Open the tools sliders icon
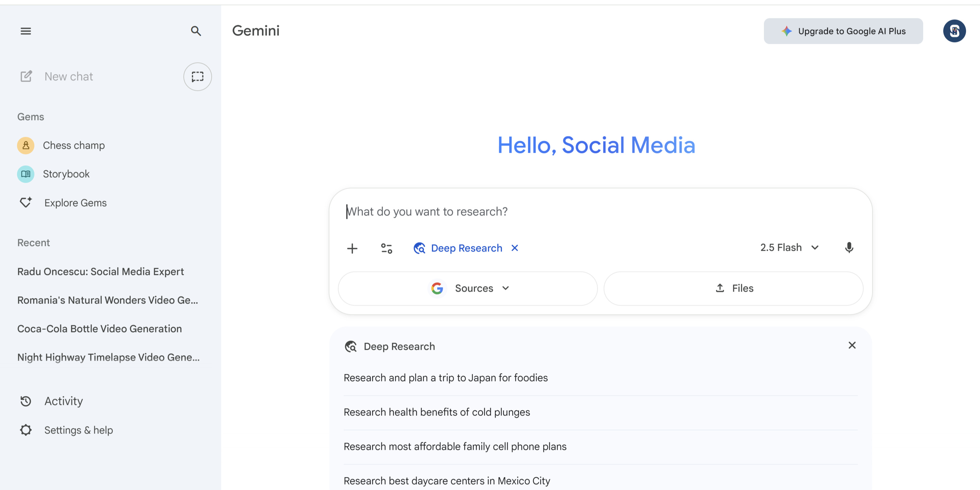Image resolution: width=980 pixels, height=490 pixels. tap(387, 248)
